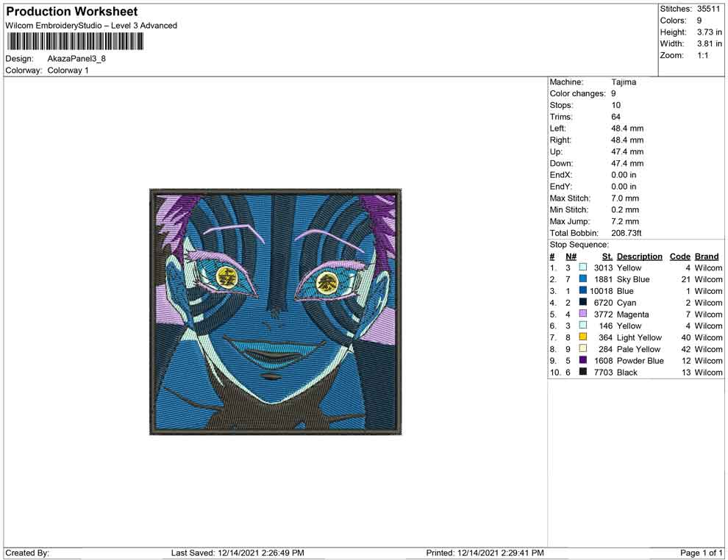Click the Production Worksheet heading
The height and width of the screenshot is (560, 728).
pos(72,12)
